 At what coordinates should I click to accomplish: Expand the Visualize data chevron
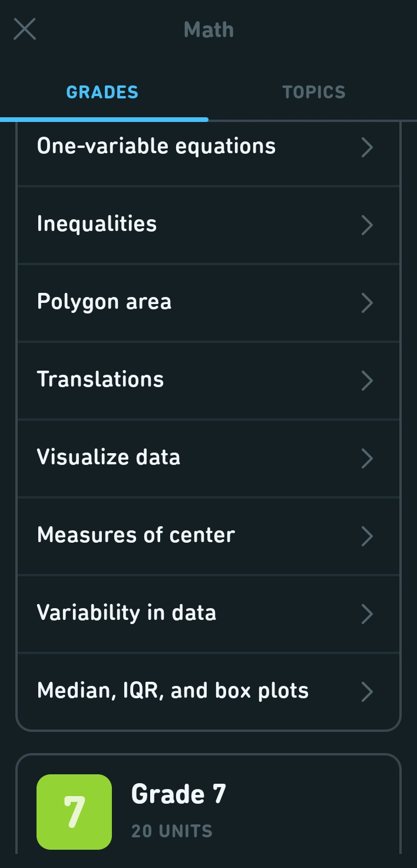pos(367,458)
